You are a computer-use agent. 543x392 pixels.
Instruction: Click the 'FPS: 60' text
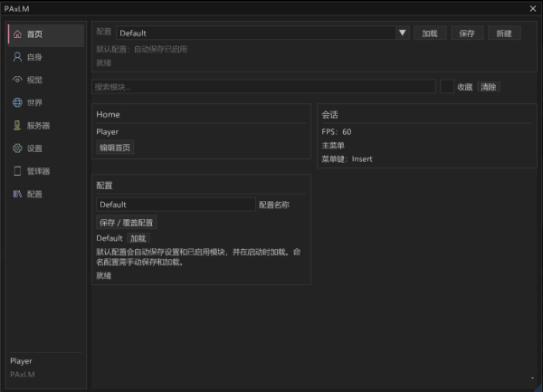pos(337,132)
